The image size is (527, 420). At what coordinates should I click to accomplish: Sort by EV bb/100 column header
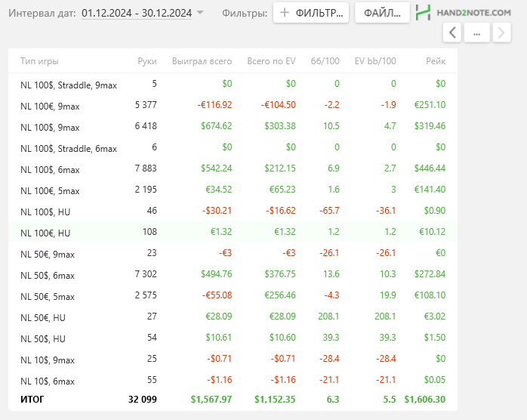pyautogui.click(x=375, y=61)
